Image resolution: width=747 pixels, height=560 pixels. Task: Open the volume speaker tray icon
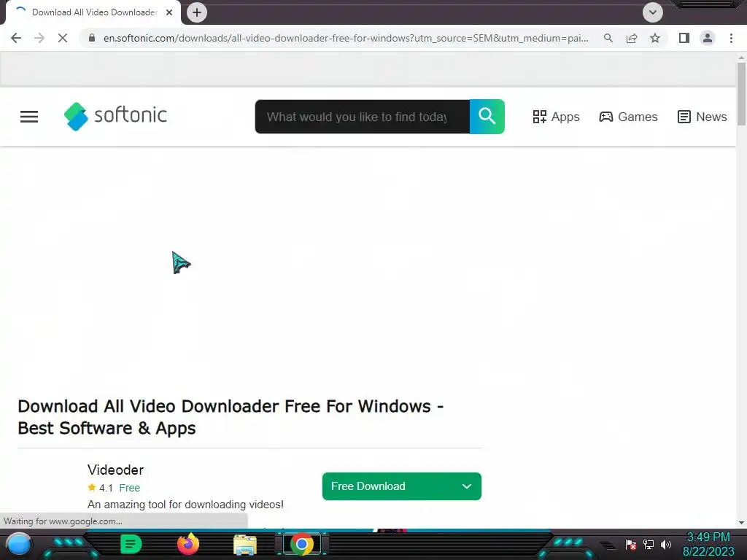666,544
